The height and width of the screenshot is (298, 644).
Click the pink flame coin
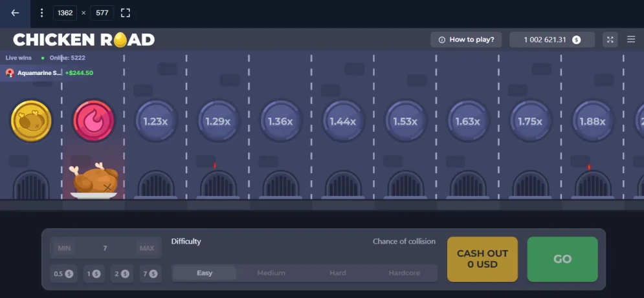point(94,121)
